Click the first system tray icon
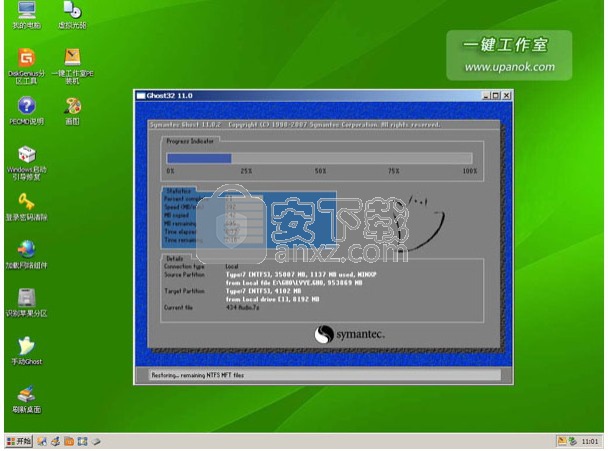Viewport: 608px width, 451px height. tap(561, 441)
